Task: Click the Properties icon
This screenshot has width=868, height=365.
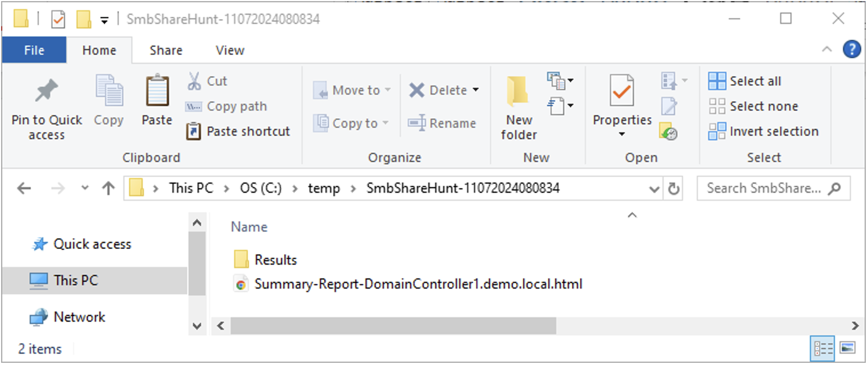Action: pos(622,90)
